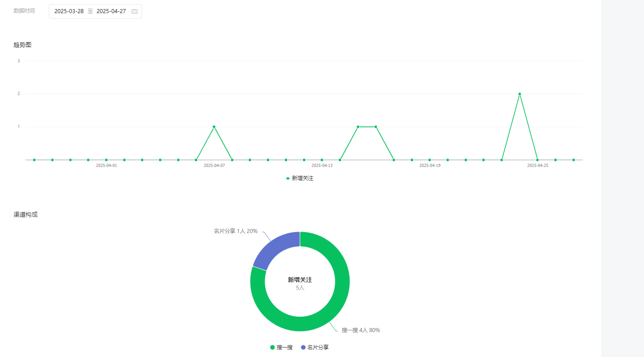Open the calendar icon in date range picker

[134, 11]
